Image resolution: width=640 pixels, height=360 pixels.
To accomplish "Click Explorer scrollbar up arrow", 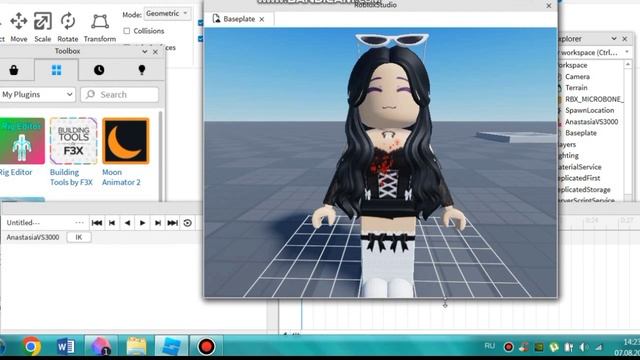I will (x=628, y=64).
